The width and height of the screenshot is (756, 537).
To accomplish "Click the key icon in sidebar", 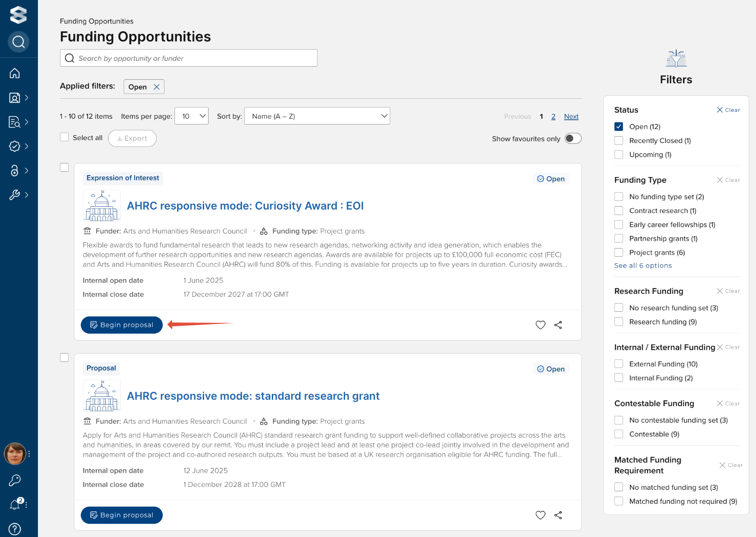I will (15, 481).
